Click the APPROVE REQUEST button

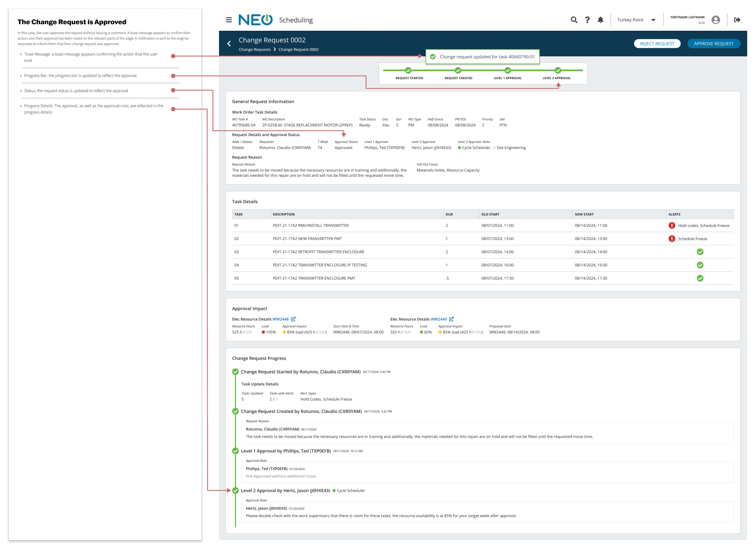pyautogui.click(x=713, y=44)
